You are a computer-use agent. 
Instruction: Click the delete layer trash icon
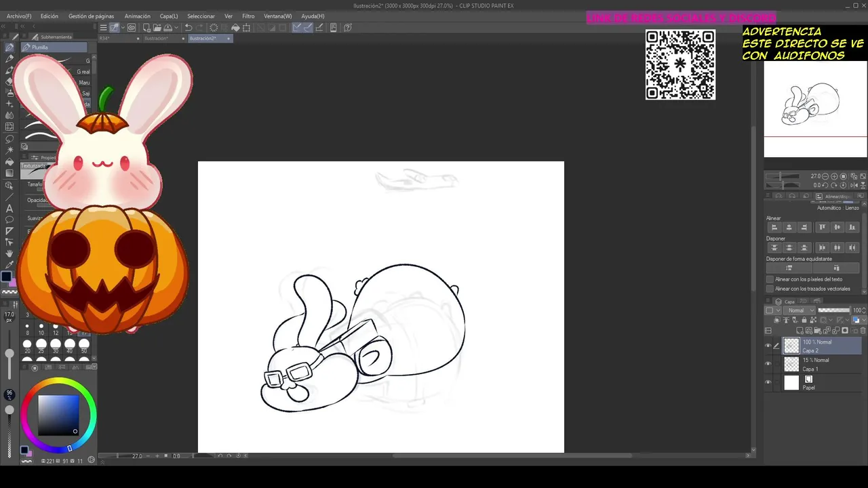[863, 331]
